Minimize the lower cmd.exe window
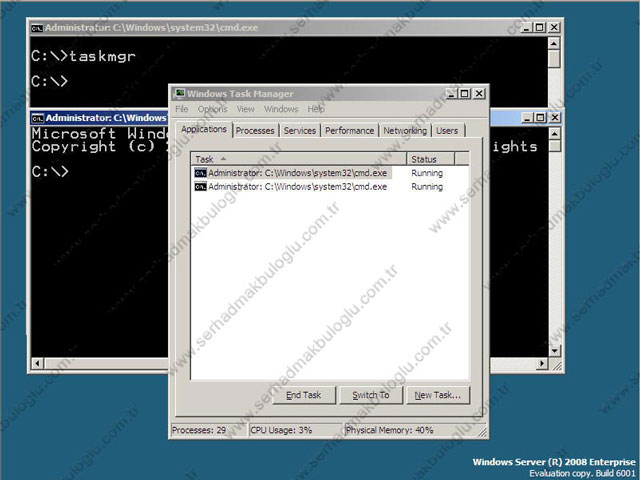Screen dimensions: 640x480 [527, 118]
